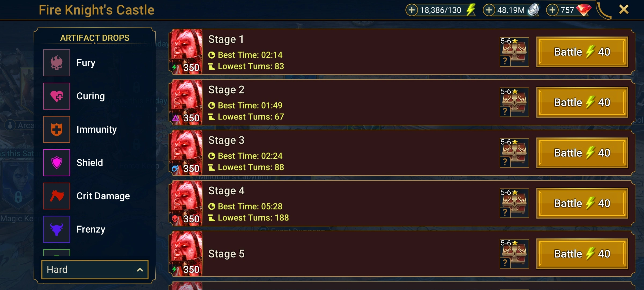Select the Stage 4 row
Screen dimensions: 644x290
coord(402,203)
